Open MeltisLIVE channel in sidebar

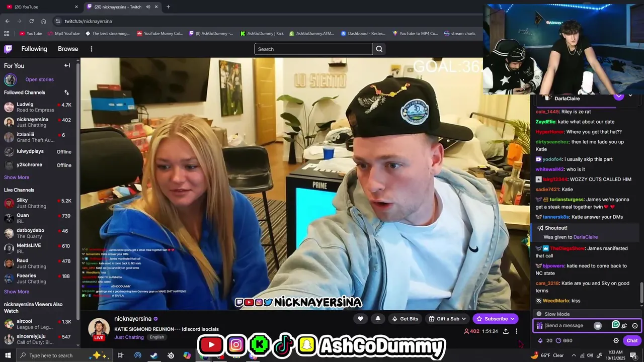(x=38, y=248)
